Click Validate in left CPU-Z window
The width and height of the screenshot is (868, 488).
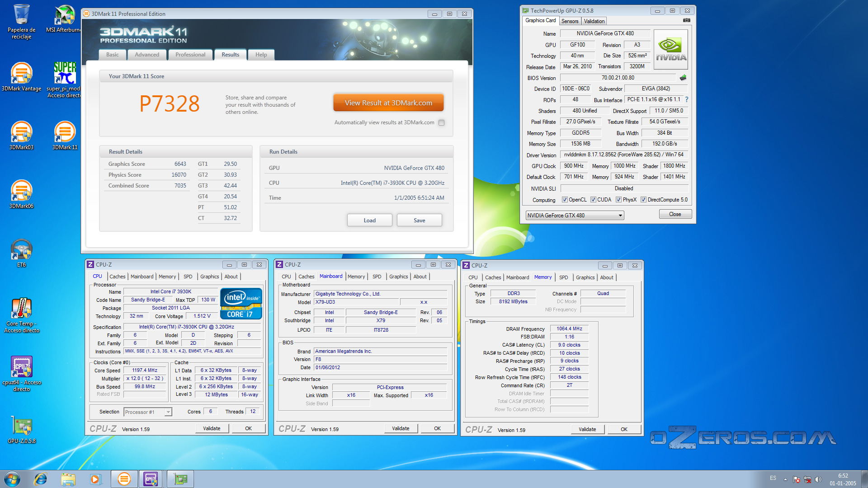[x=212, y=428]
